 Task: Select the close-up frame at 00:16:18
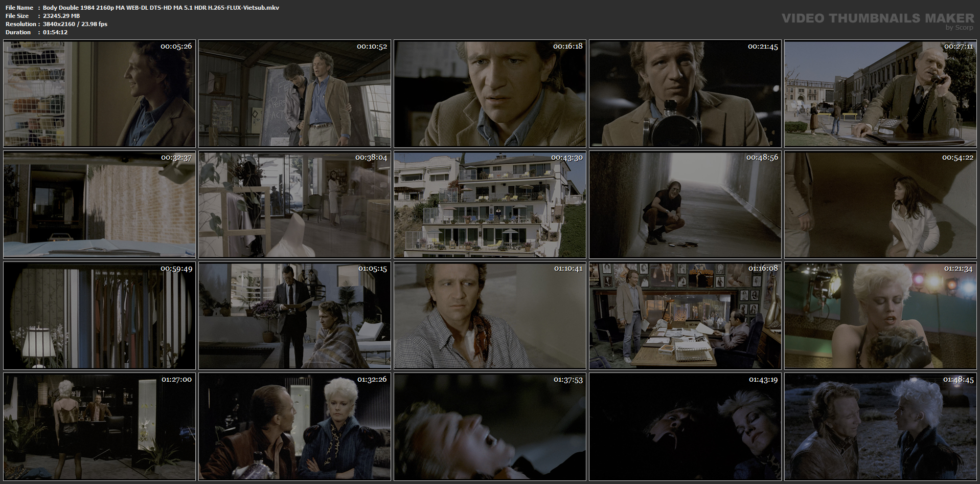[x=490, y=94]
